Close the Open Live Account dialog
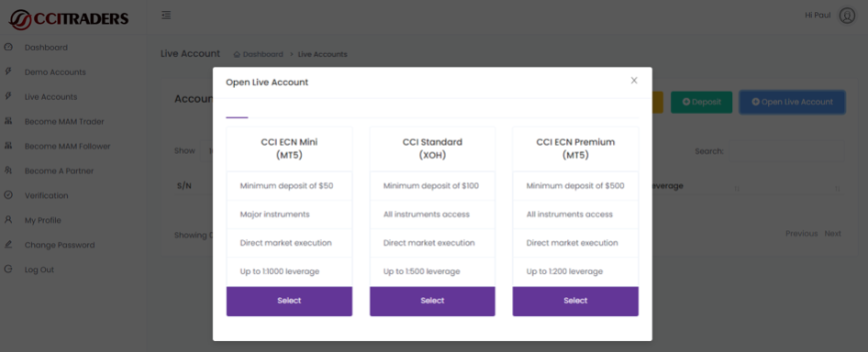The height and width of the screenshot is (352, 868). pos(634,81)
